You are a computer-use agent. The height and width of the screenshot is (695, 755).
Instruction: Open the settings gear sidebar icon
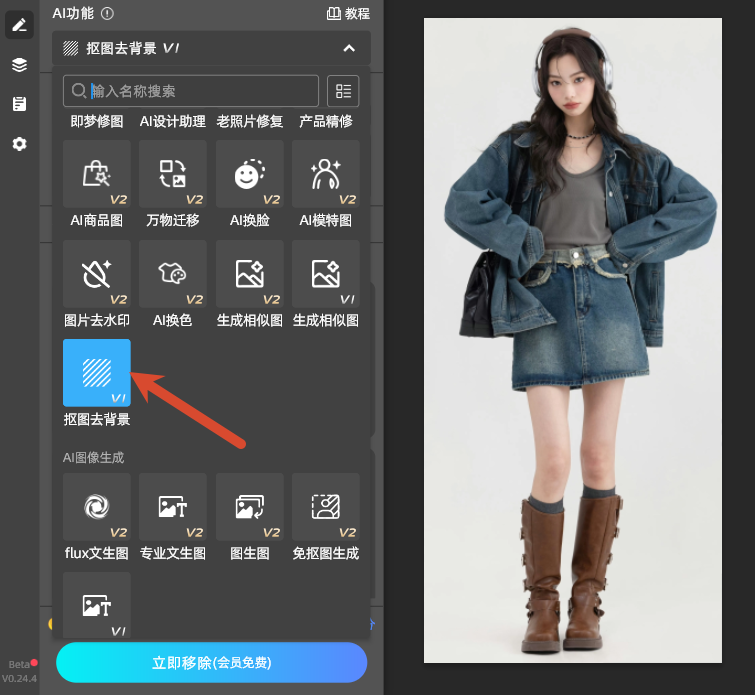[19, 144]
